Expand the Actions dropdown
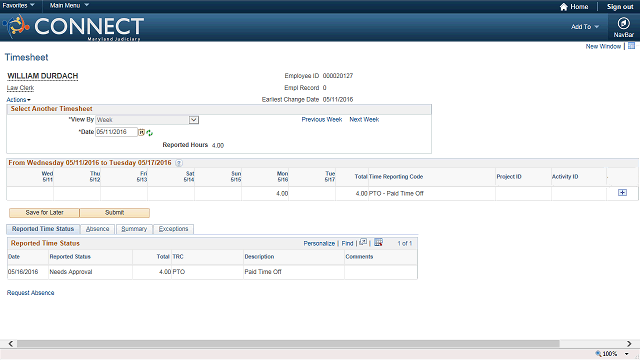This screenshot has height=360, width=640. click(18, 100)
